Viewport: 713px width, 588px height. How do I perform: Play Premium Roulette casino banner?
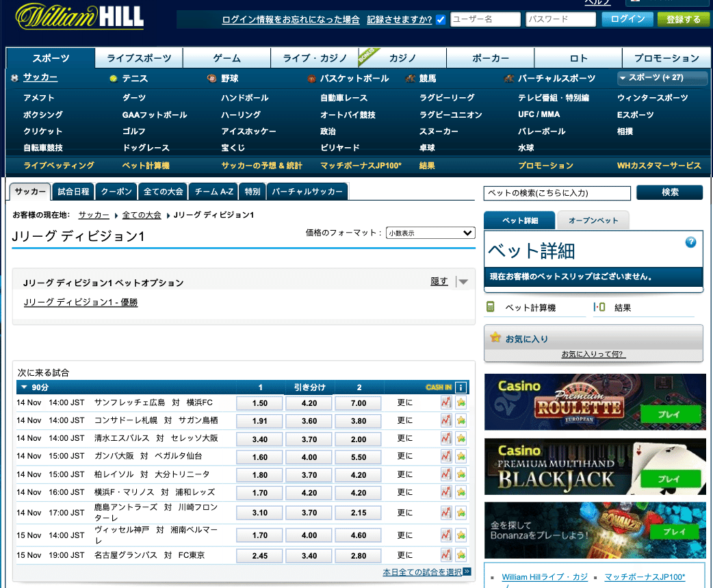coord(671,414)
